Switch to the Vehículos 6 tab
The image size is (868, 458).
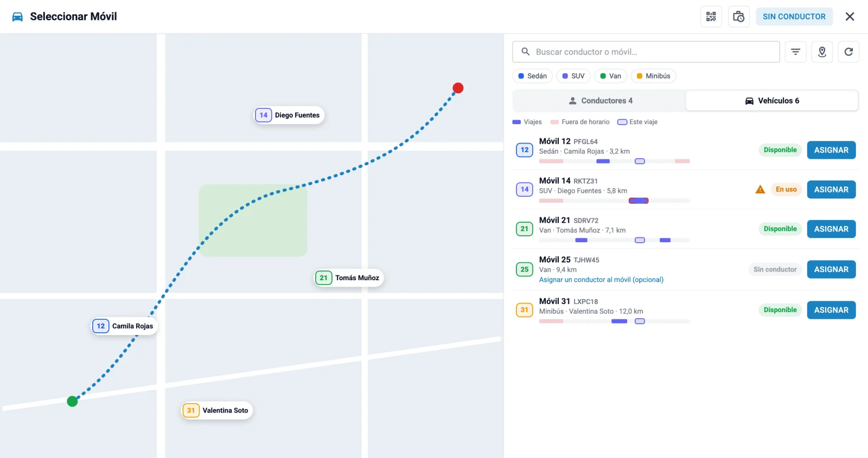(x=772, y=101)
